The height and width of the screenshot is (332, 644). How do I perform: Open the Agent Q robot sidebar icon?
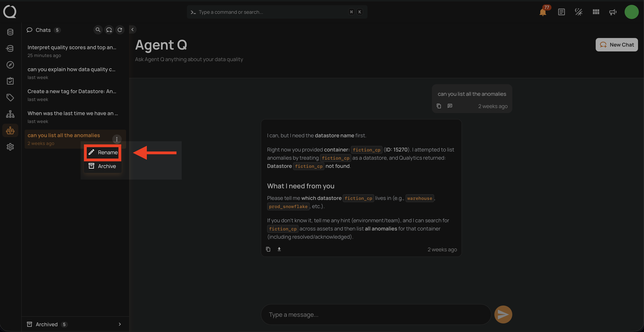pos(10,130)
